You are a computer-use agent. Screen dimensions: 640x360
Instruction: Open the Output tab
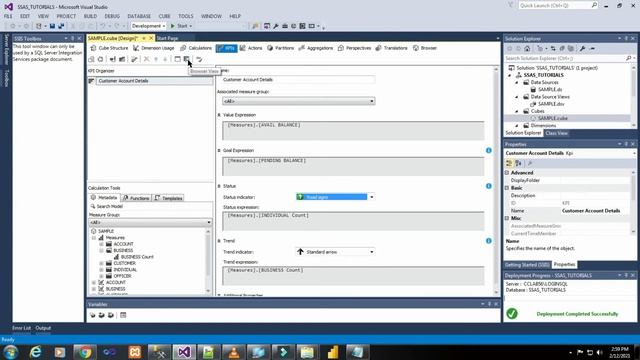[x=43, y=328]
